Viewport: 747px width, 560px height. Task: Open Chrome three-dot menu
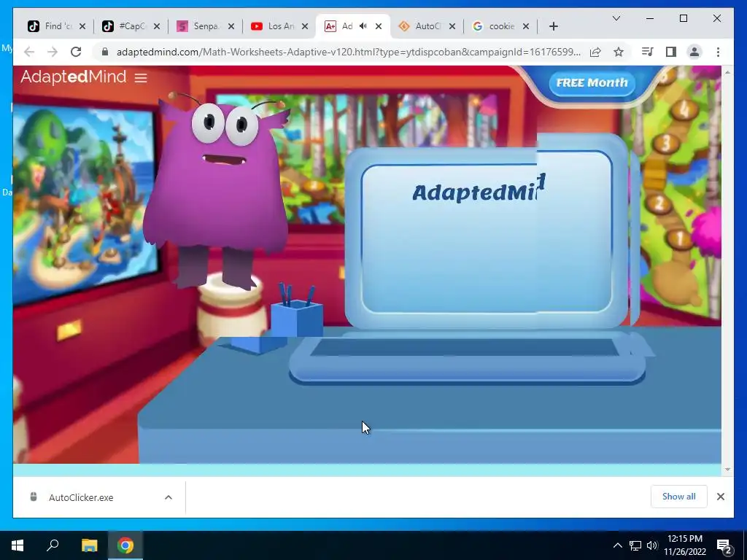718,52
